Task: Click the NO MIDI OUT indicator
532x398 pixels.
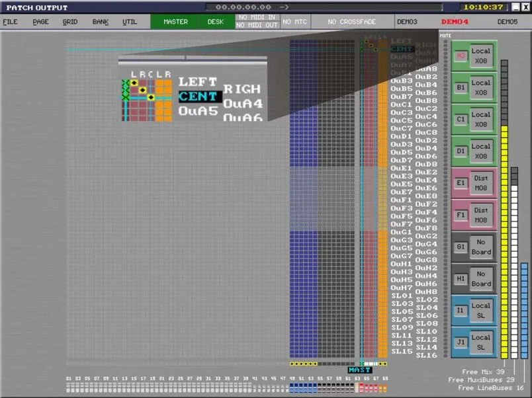Action: (x=257, y=25)
